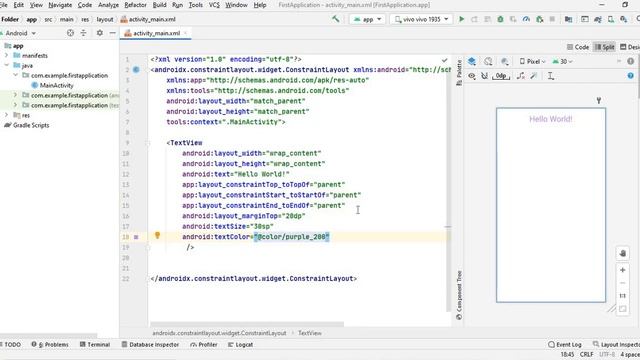Click Select Opened File target icon
Image resolution: width=640 pixels, height=360 pixels.
pos(70,33)
